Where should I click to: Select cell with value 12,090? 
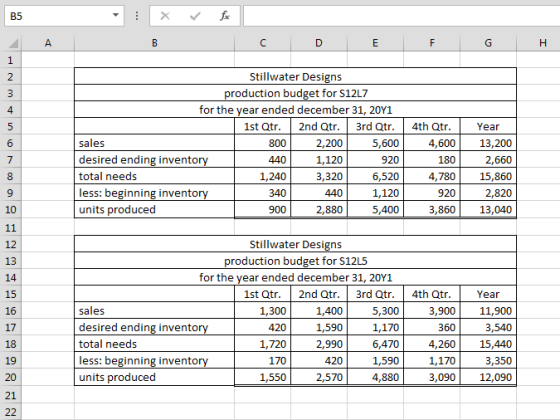(x=488, y=377)
